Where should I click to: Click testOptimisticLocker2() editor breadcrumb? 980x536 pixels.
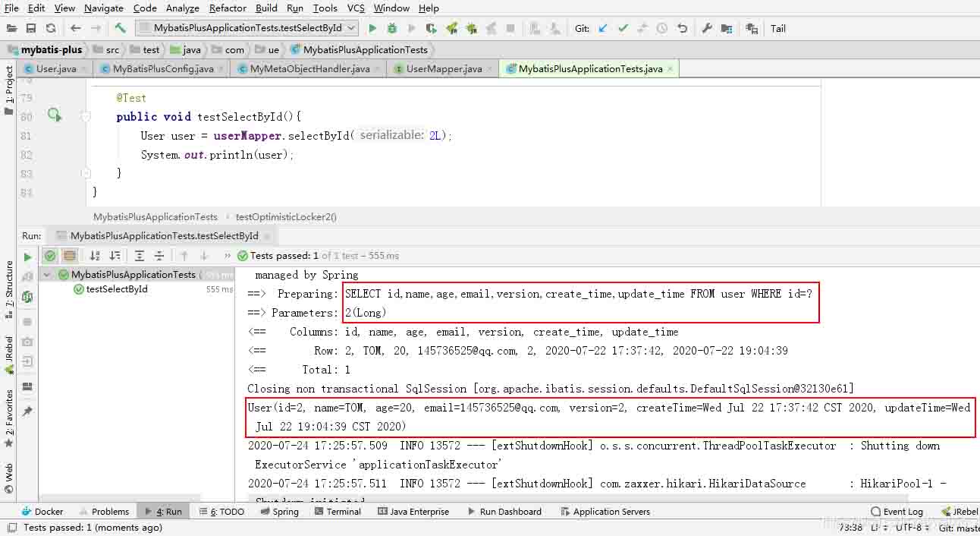point(286,216)
